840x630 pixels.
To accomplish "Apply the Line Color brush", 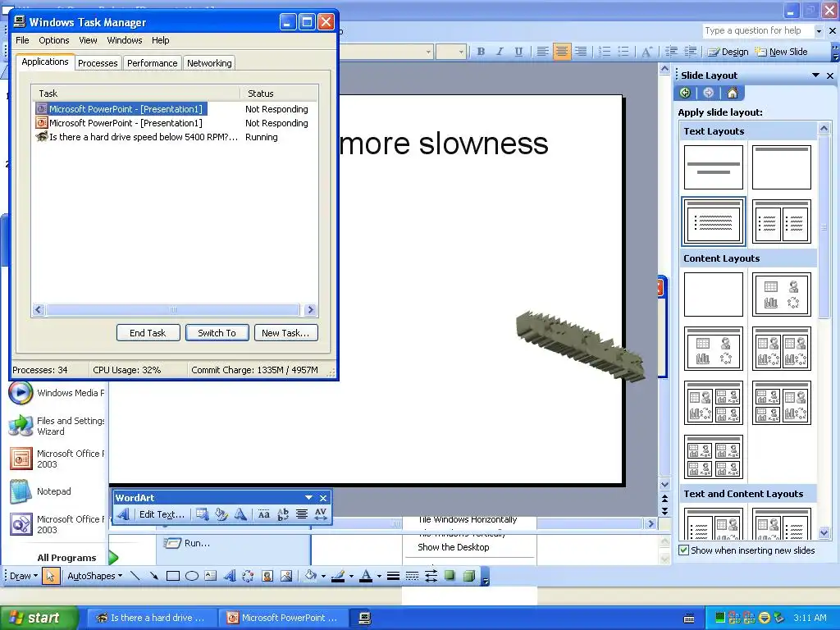I will click(338, 576).
